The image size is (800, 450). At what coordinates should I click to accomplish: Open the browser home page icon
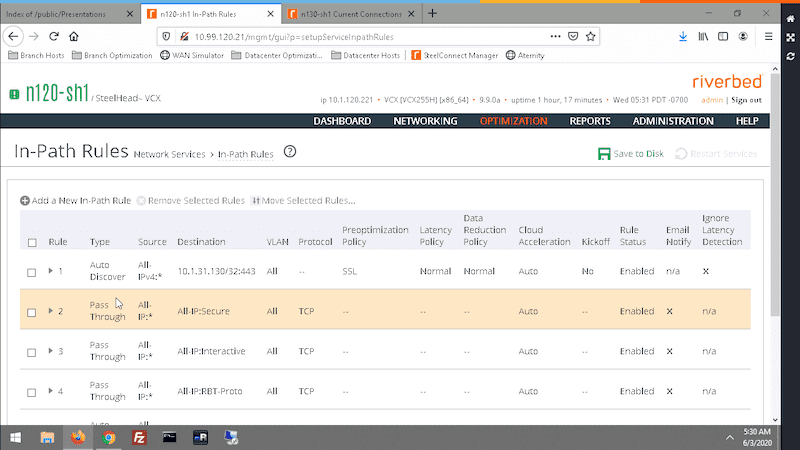pyautogui.click(x=74, y=37)
